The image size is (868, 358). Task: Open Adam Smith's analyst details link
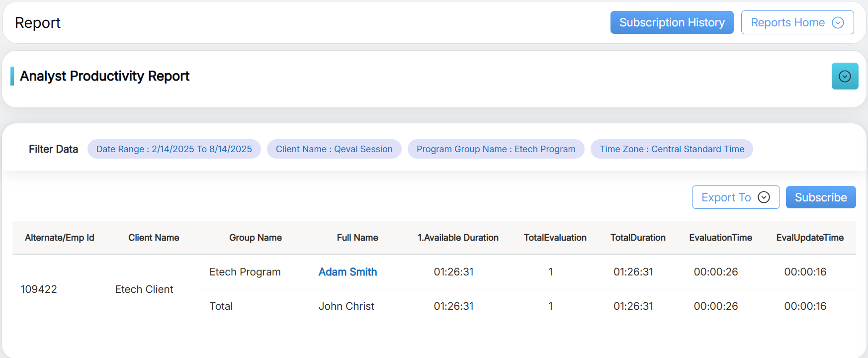[x=347, y=272]
